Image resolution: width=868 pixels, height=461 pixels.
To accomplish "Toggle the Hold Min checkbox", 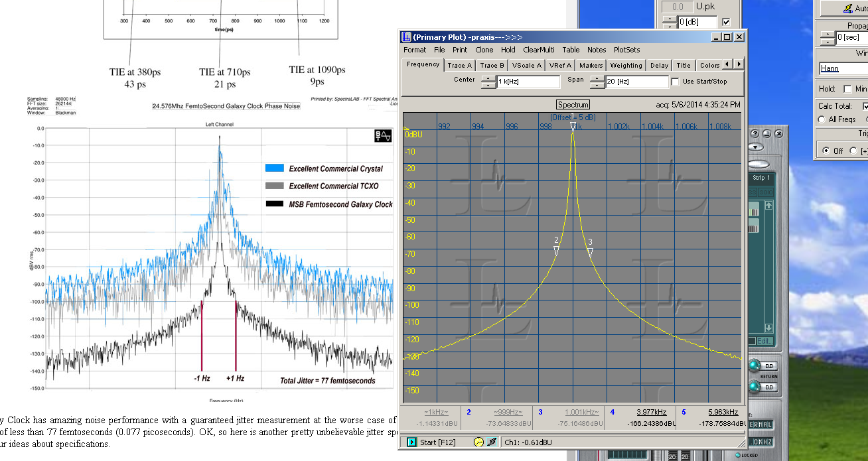I will [x=847, y=89].
